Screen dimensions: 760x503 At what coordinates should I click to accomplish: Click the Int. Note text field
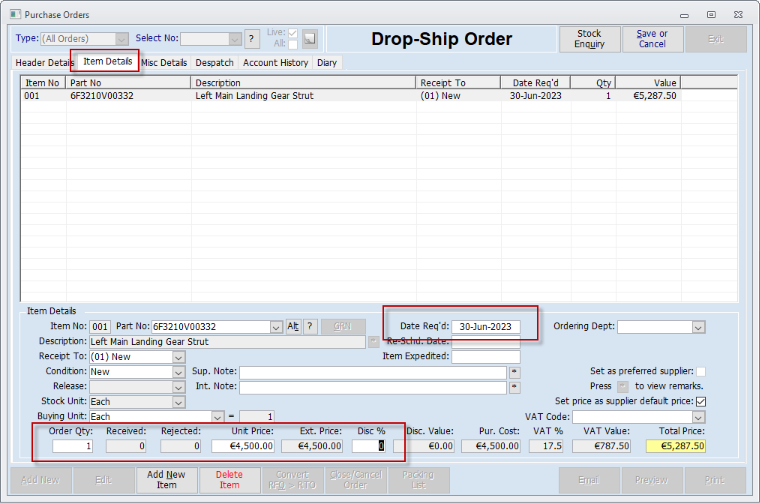[373, 387]
